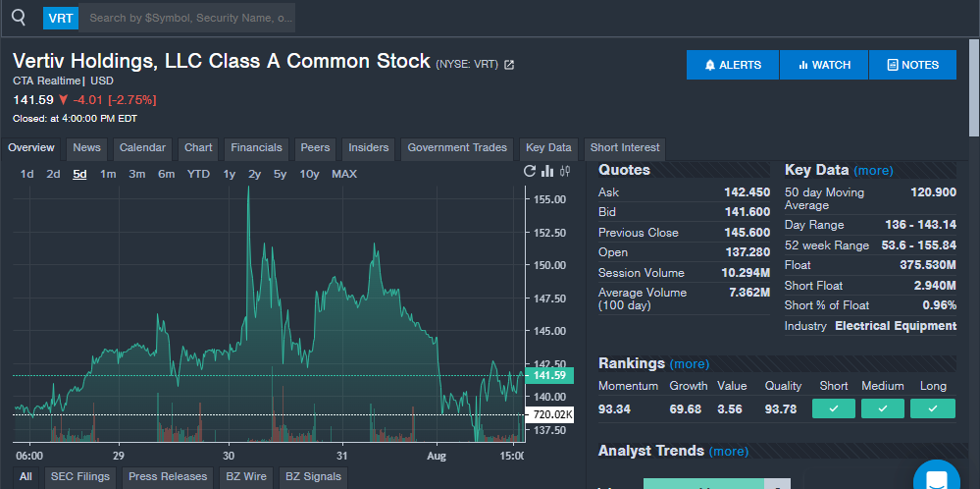Click the Average Volume value 7.362M
The width and height of the screenshot is (980, 489).
coord(749,293)
